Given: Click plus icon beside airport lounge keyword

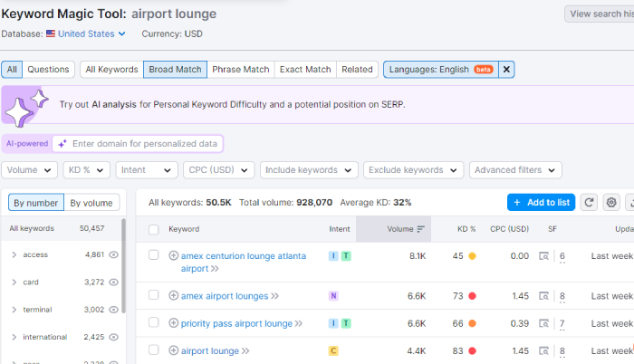Looking at the screenshot, I should (174, 350).
